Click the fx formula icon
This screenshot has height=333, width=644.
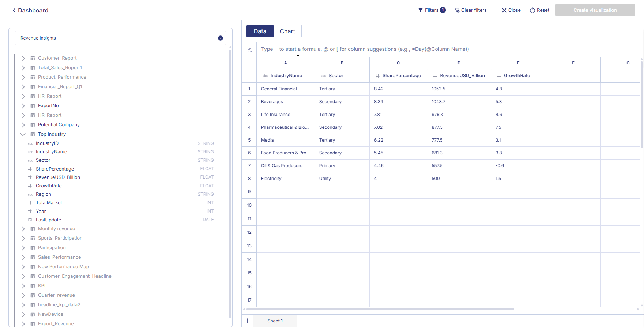tap(249, 50)
